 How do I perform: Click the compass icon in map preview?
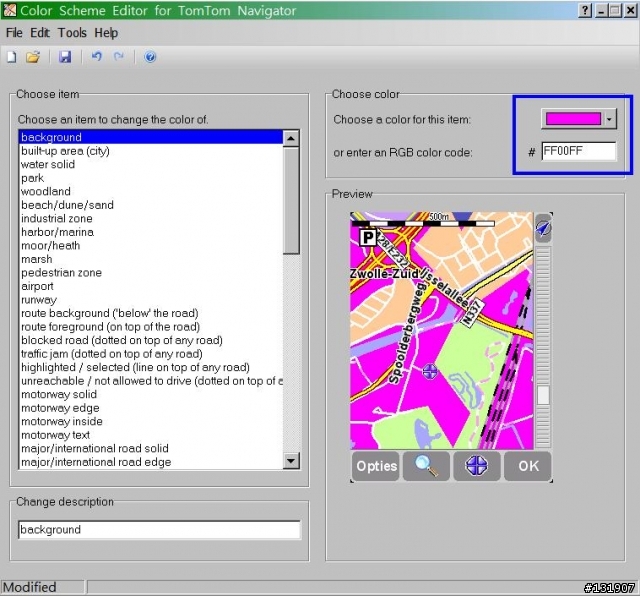(543, 228)
